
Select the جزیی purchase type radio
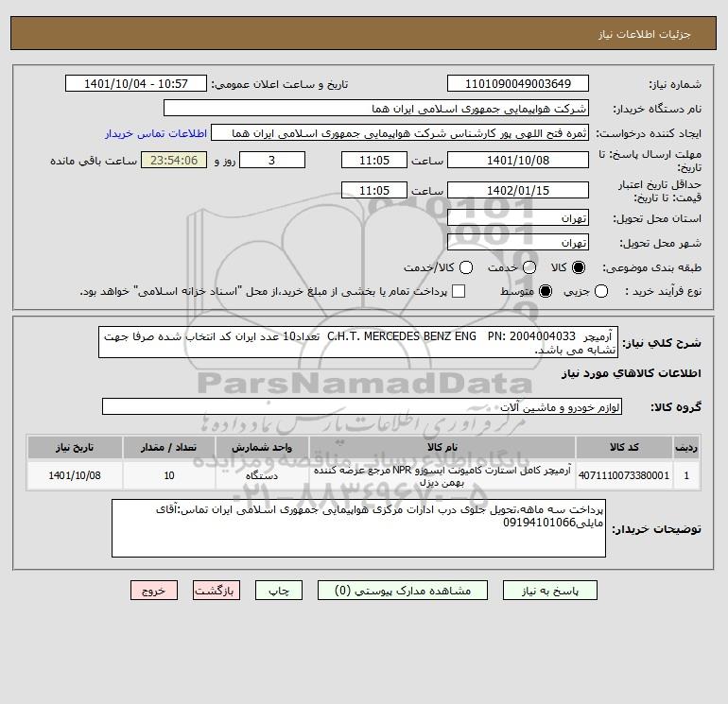coord(601,291)
